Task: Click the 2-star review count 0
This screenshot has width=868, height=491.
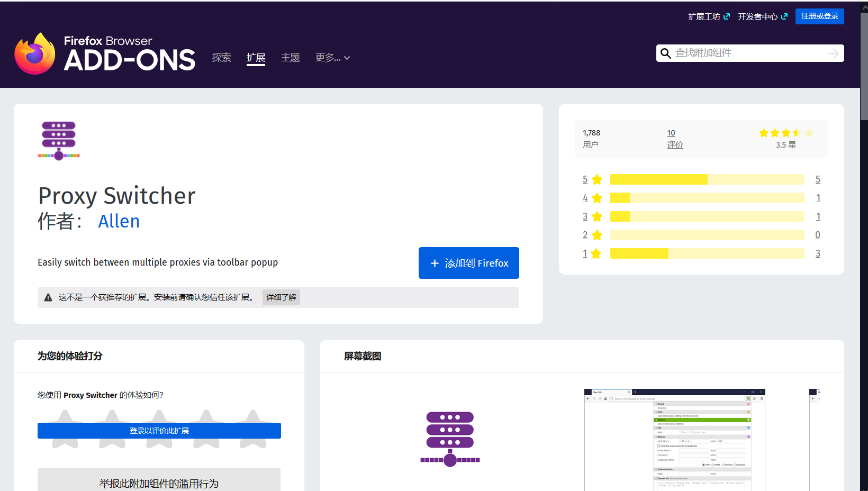Action: point(818,235)
